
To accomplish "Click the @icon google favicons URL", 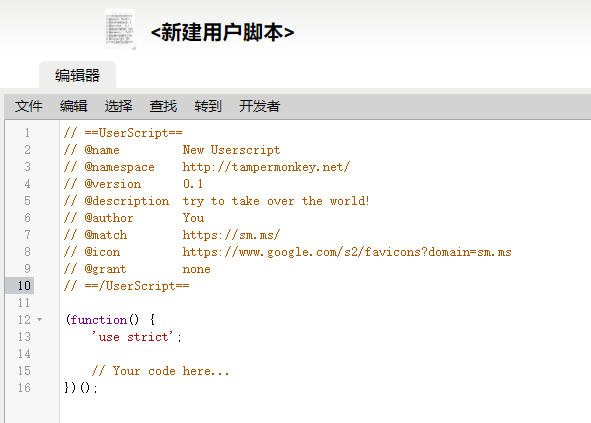I will click(x=347, y=252).
